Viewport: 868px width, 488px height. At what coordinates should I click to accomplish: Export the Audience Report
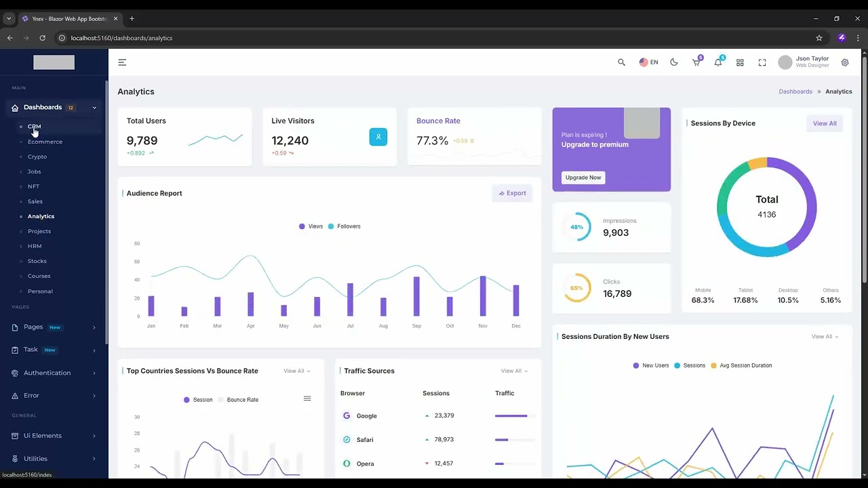512,193
